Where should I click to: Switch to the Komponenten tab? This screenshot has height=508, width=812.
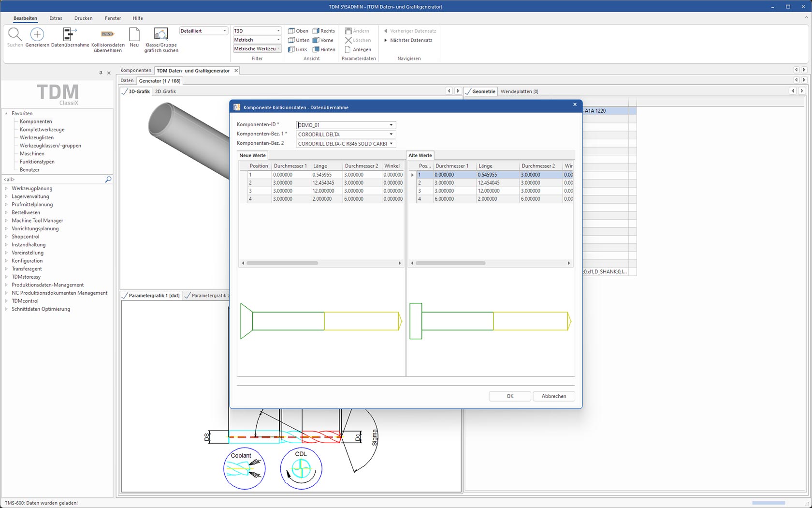136,71
